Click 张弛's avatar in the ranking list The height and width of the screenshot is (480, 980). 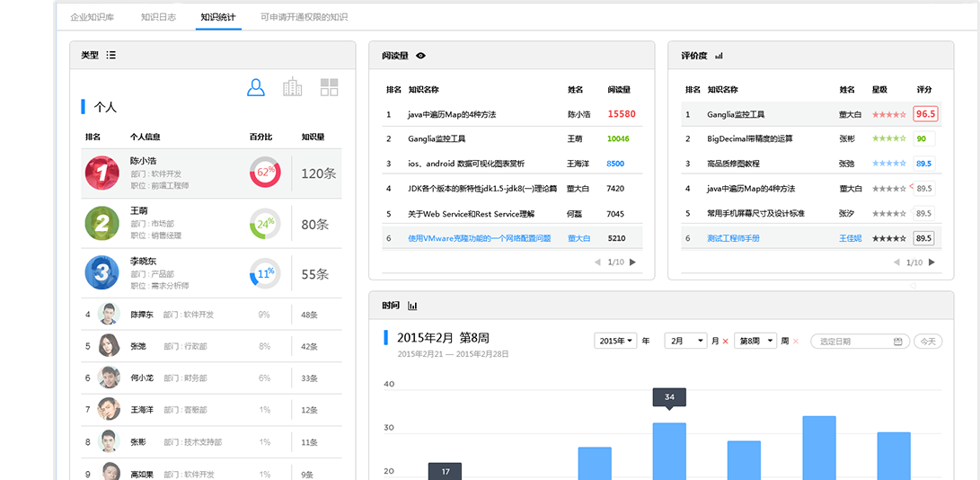(x=110, y=346)
